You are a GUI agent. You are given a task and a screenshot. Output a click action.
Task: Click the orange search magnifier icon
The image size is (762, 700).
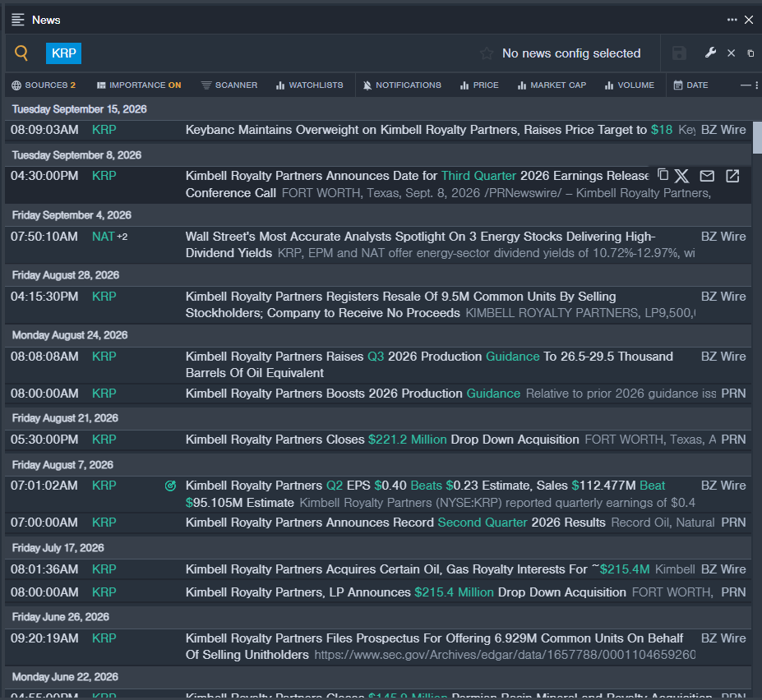click(x=21, y=53)
